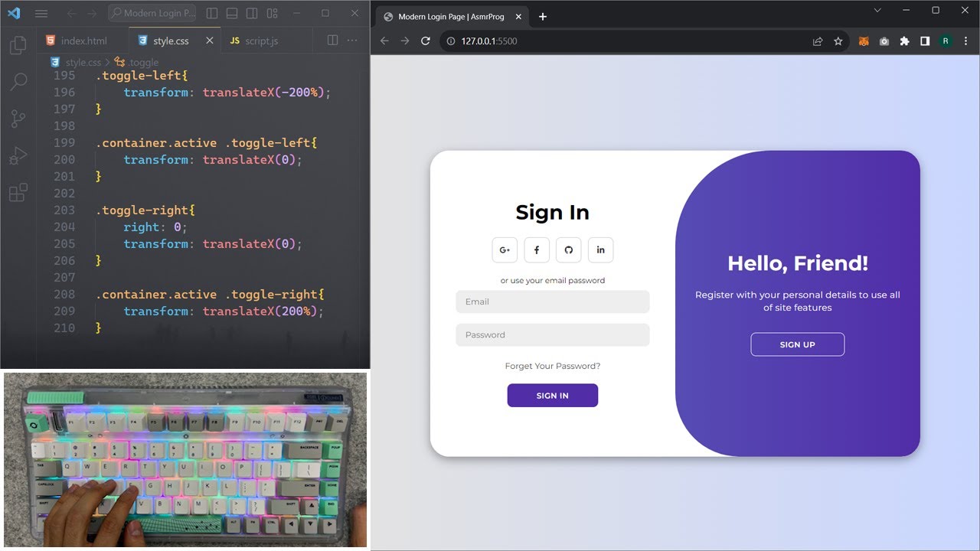
Task: Open editor More Actions ellipsis
Action: [x=352, y=41]
